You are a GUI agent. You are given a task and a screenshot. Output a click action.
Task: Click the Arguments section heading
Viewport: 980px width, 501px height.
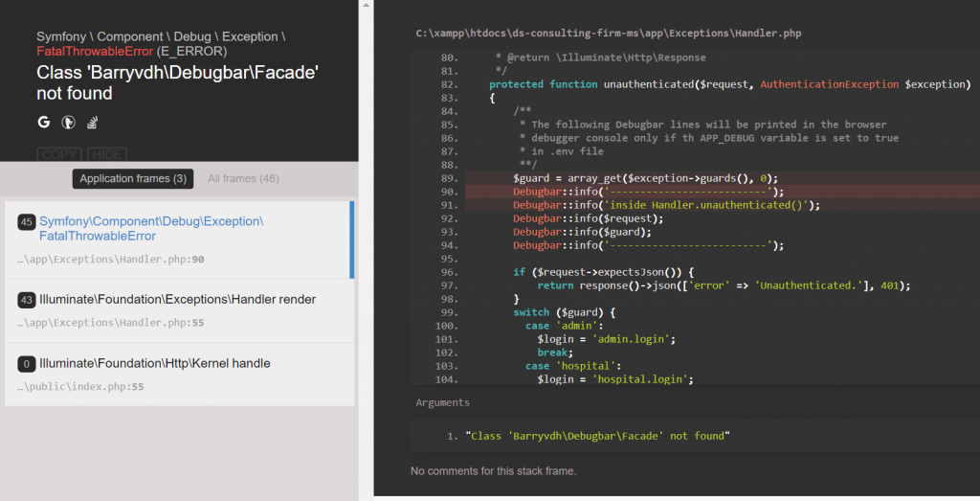(x=442, y=403)
